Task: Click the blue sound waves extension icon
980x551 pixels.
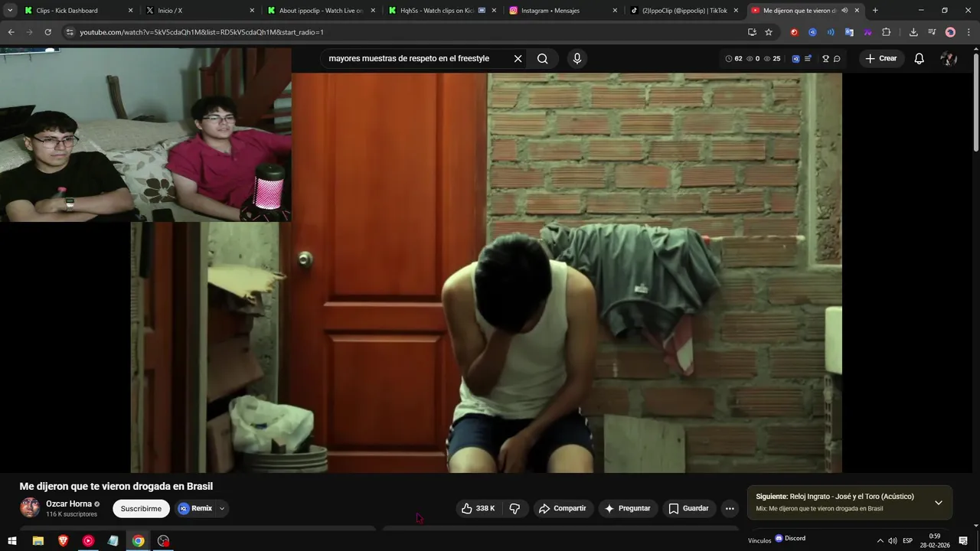Action: point(831,32)
